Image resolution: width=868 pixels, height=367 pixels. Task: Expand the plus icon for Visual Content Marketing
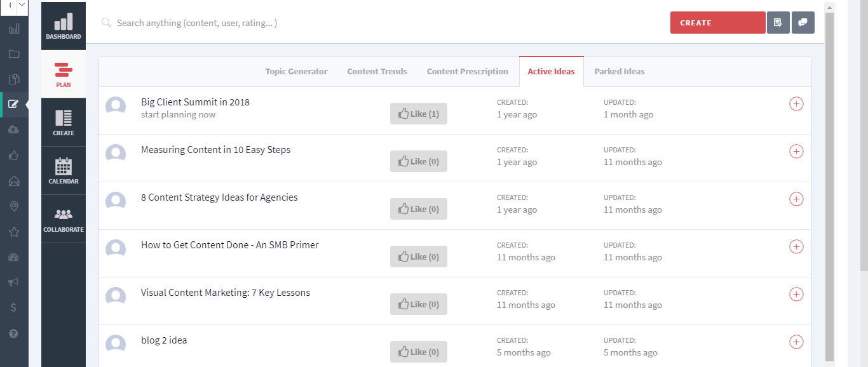tap(796, 295)
